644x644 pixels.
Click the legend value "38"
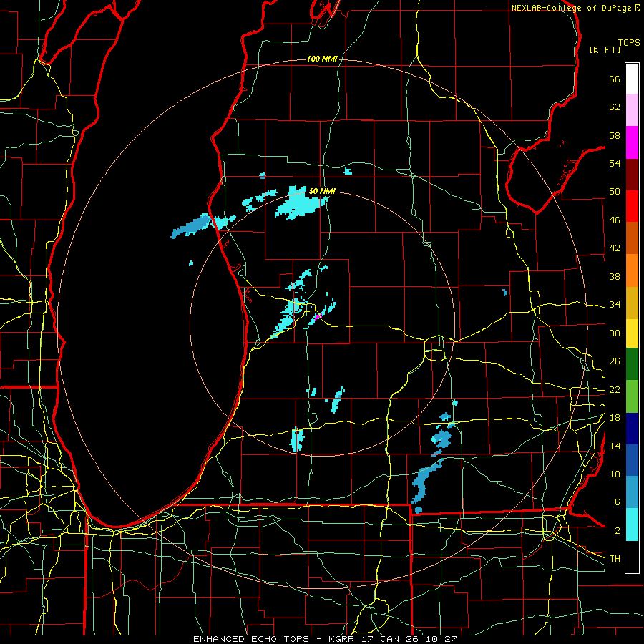coord(615,276)
